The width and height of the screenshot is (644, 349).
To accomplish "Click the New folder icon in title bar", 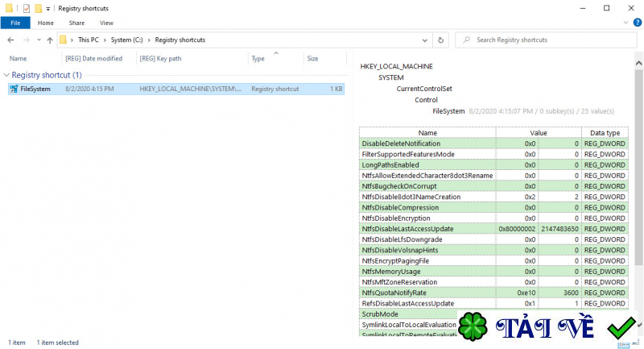I will 40,7.
